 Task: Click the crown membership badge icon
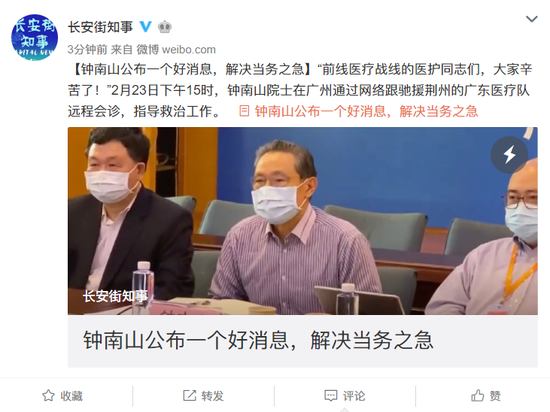[x=165, y=27]
